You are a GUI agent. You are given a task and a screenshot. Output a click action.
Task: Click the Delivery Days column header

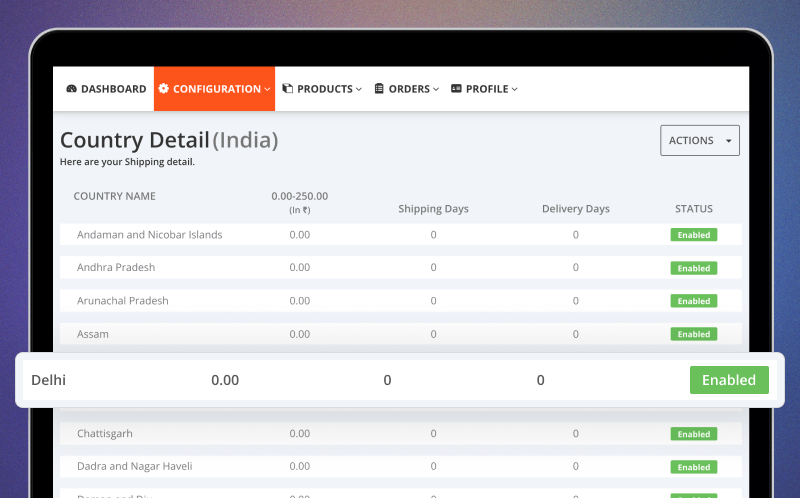pos(576,209)
